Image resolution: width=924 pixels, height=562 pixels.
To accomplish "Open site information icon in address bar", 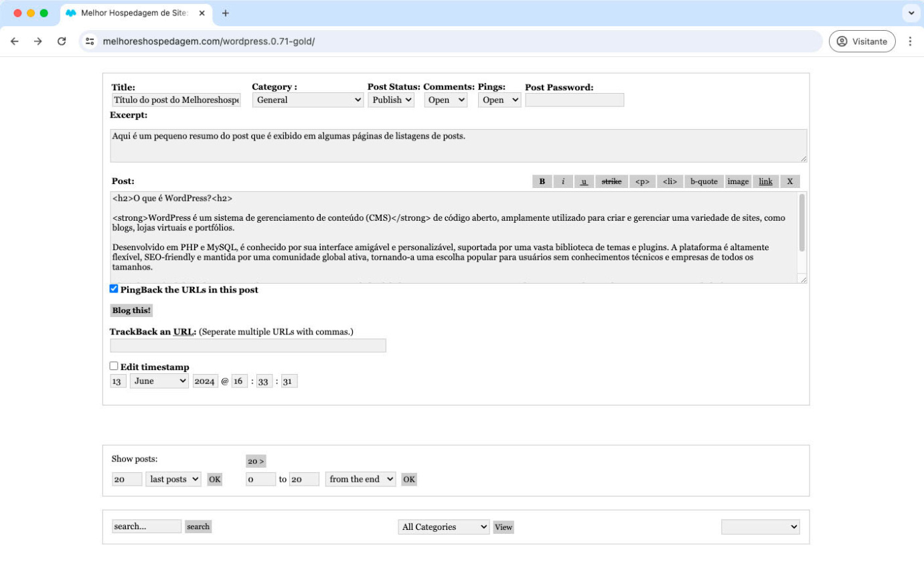I will [x=90, y=41].
